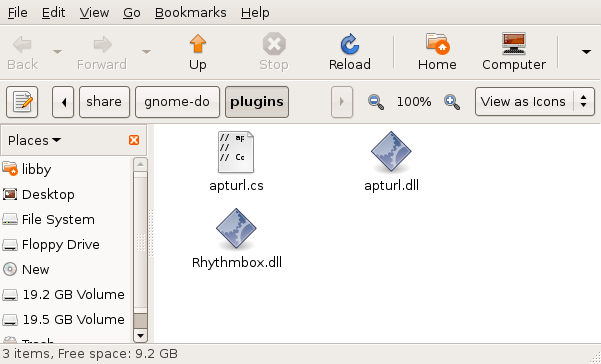Screen dimensions: 601x364
Task: Click sidebar scrollbar down arrow
Action: coord(140,336)
